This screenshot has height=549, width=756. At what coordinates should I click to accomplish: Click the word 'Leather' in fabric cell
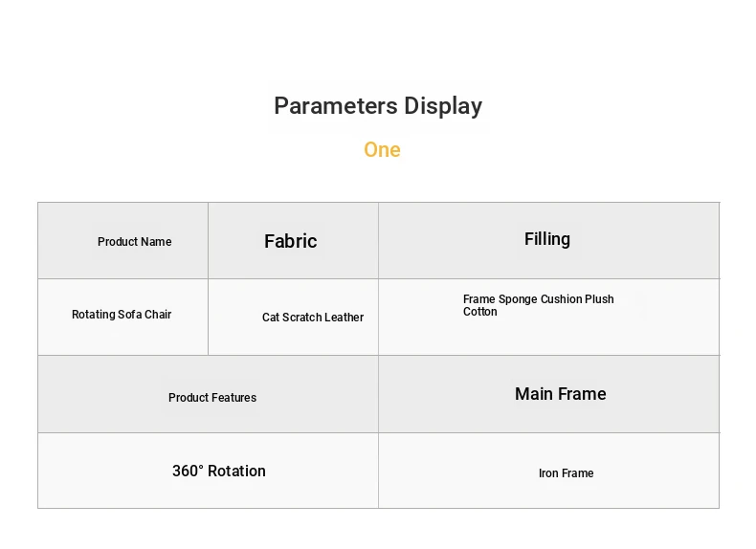344,318
